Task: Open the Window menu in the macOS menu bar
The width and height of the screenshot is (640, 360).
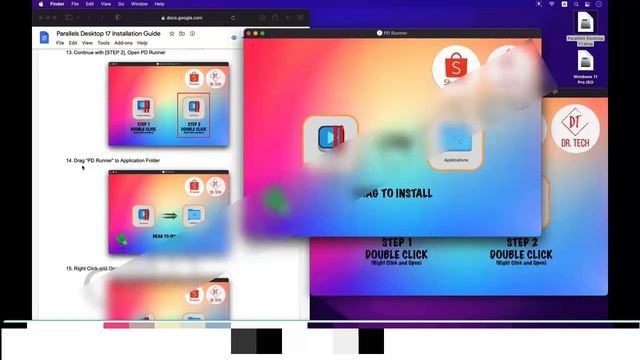Action: coord(139,4)
